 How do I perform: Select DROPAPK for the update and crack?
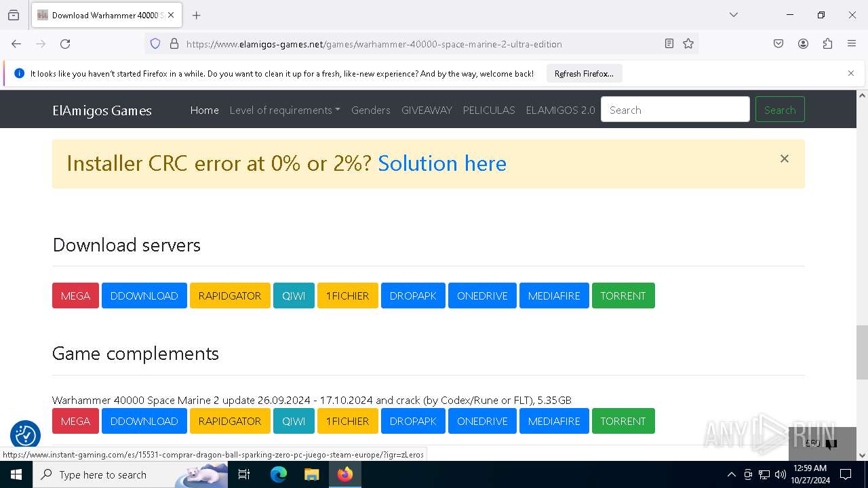click(x=413, y=421)
